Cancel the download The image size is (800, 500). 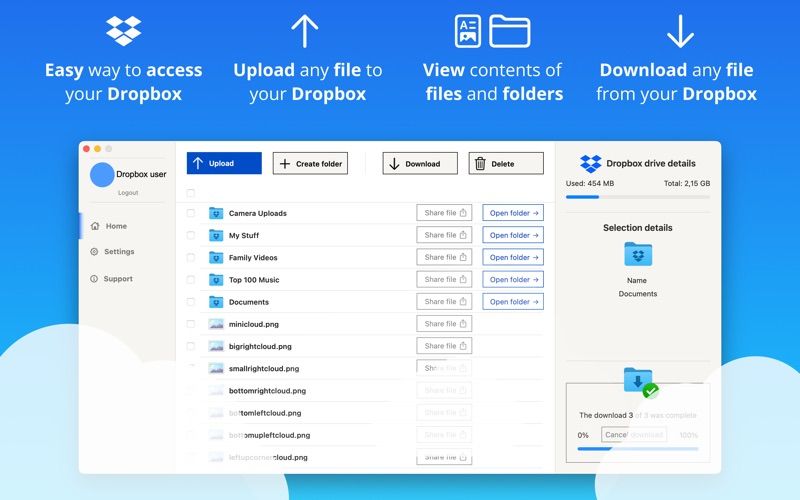(634, 435)
